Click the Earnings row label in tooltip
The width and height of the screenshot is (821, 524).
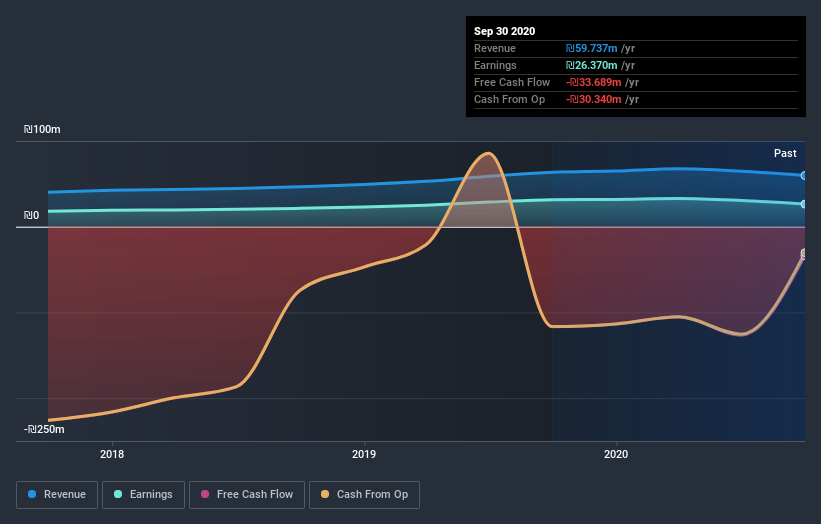(495, 65)
